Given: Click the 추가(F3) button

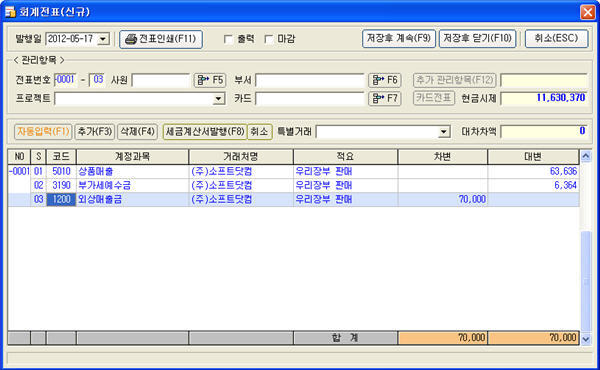Looking at the screenshot, I should 95,132.
